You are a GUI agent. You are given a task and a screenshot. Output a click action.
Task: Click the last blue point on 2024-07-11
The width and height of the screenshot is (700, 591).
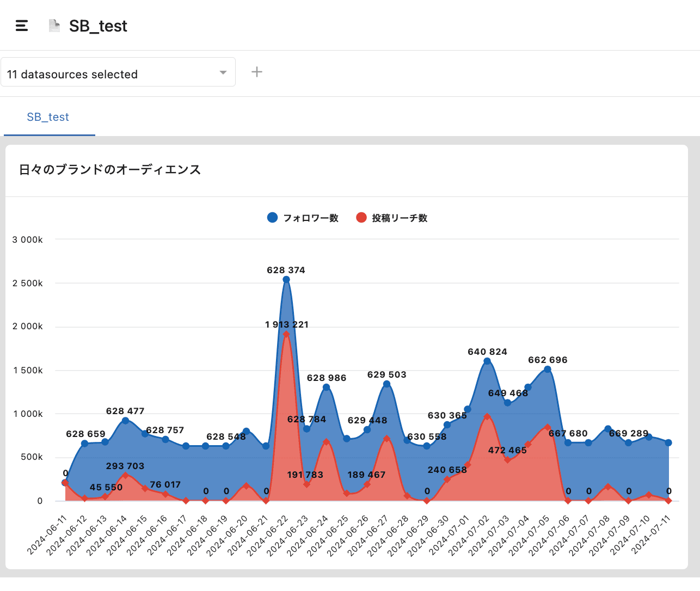click(x=668, y=443)
